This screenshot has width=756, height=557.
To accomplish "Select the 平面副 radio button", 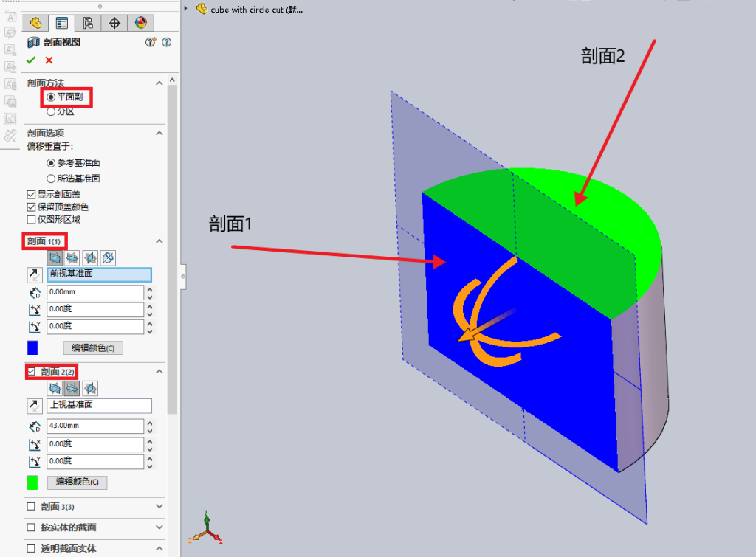I will [x=51, y=97].
